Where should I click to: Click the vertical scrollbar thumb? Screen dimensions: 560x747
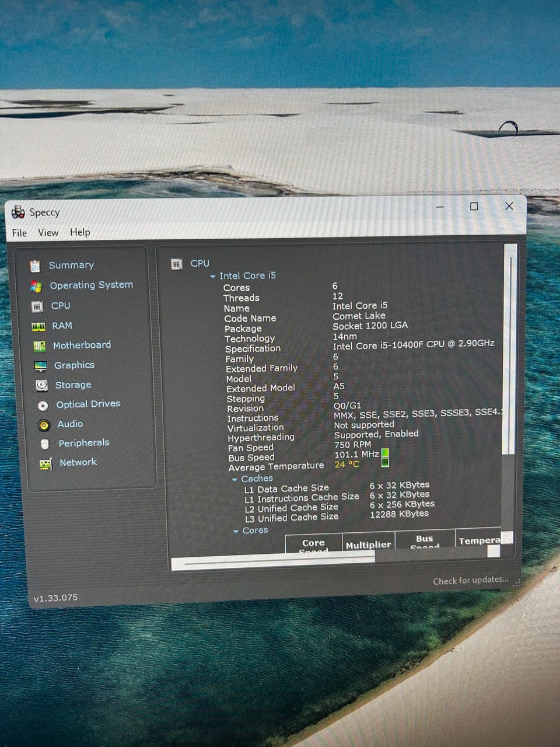coord(510,350)
